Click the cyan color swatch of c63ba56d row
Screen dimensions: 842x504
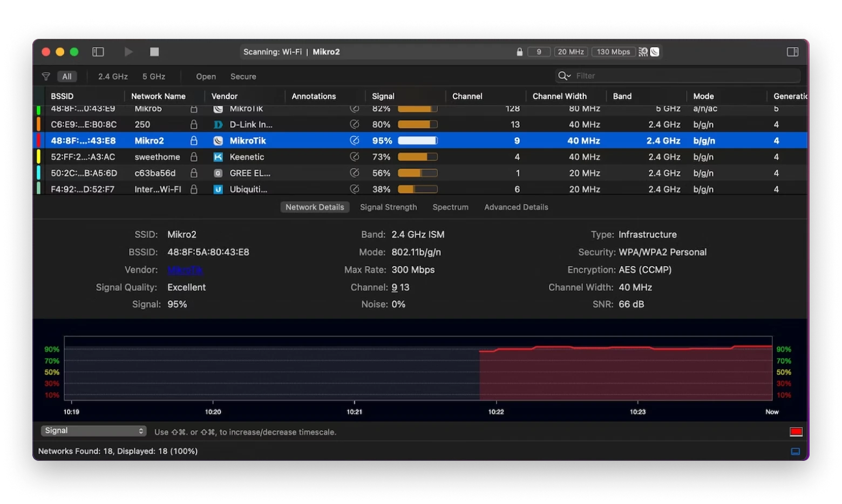pos(39,173)
